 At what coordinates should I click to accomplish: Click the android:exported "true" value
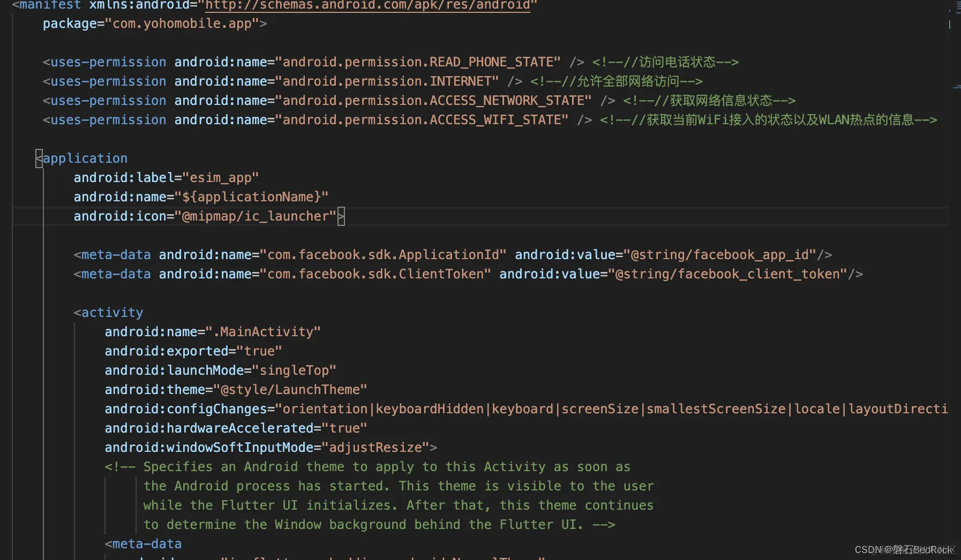click(259, 351)
